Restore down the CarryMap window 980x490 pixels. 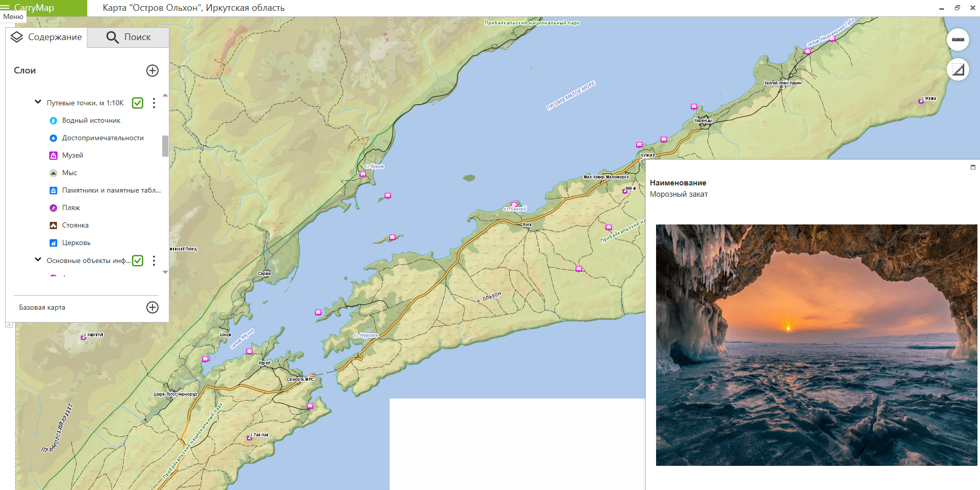pyautogui.click(x=957, y=8)
